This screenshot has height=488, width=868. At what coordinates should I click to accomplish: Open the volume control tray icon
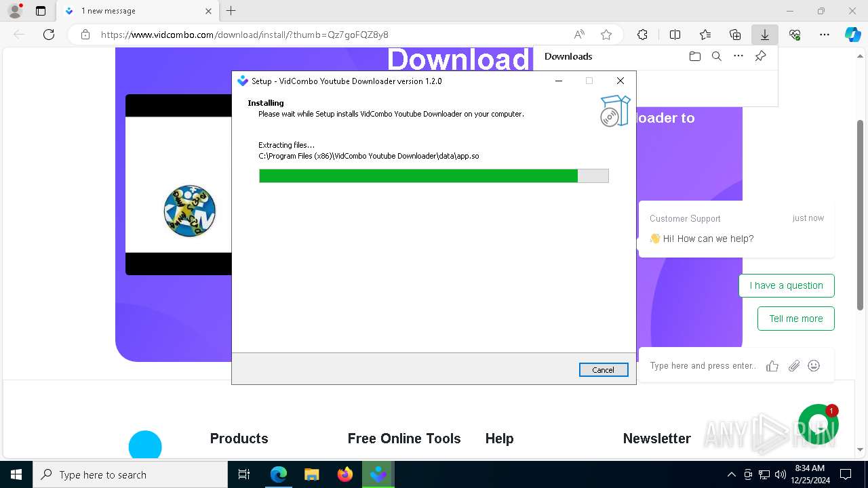(x=781, y=474)
